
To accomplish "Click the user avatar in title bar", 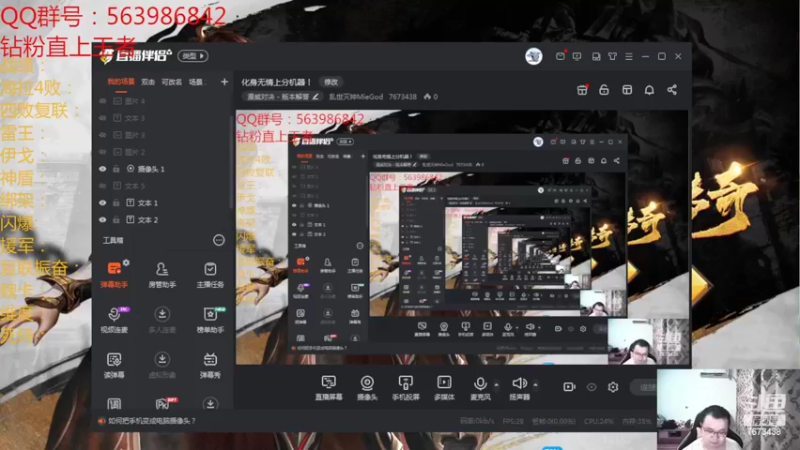I will (x=534, y=56).
